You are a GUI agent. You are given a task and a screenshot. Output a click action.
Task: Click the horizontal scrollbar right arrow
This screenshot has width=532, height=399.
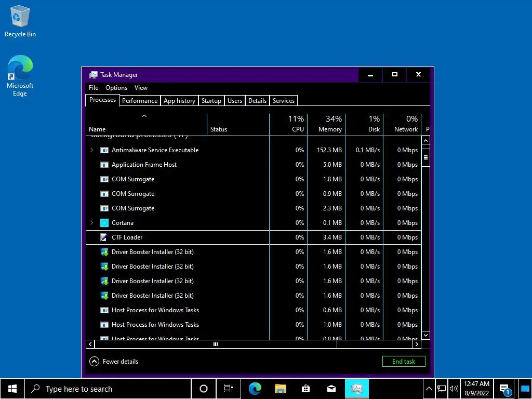click(417, 344)
